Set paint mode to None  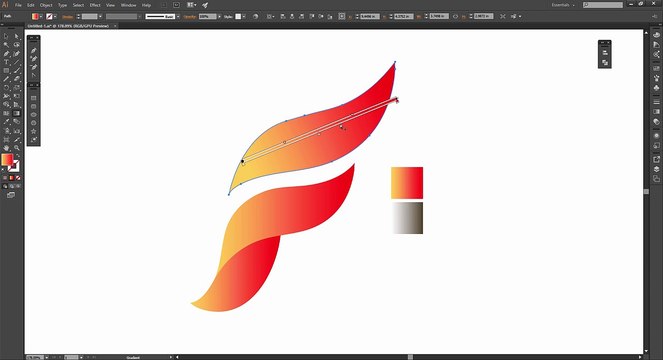pyautogui.click(x=18, y=178)
